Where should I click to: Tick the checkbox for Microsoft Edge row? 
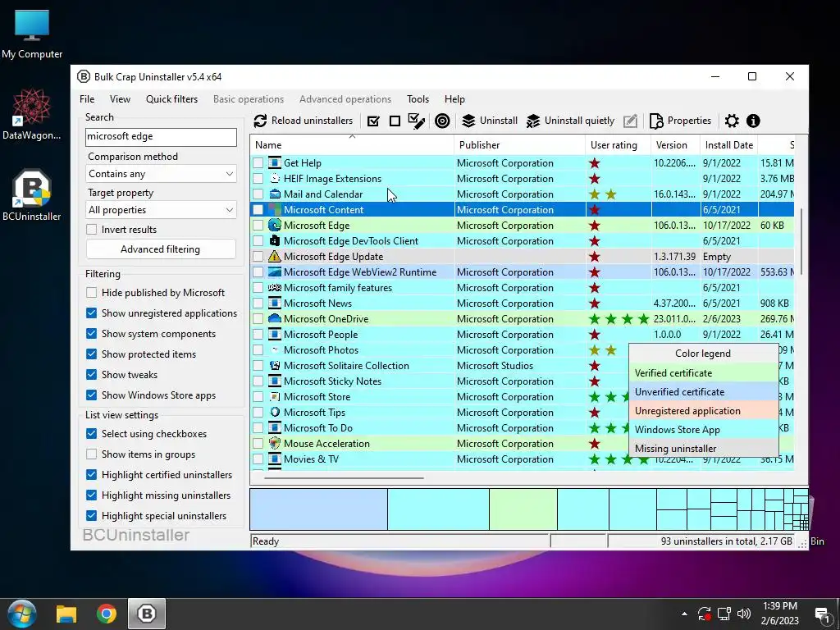258,226
